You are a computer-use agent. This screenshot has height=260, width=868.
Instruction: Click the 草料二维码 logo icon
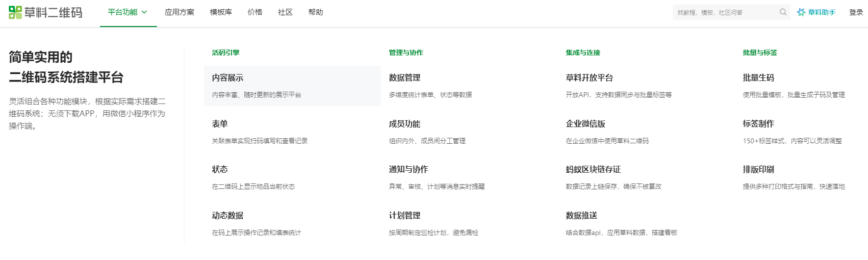[x=15, y=12]
